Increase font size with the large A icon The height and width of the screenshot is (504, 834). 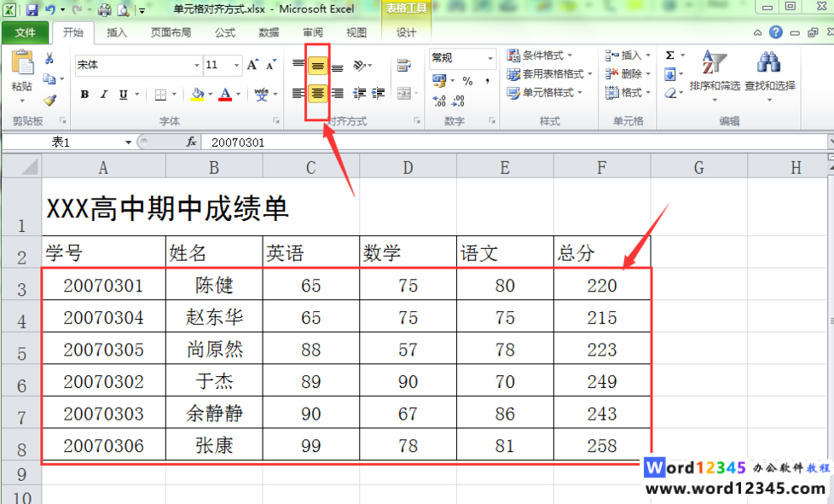click(x=252, y=65)
